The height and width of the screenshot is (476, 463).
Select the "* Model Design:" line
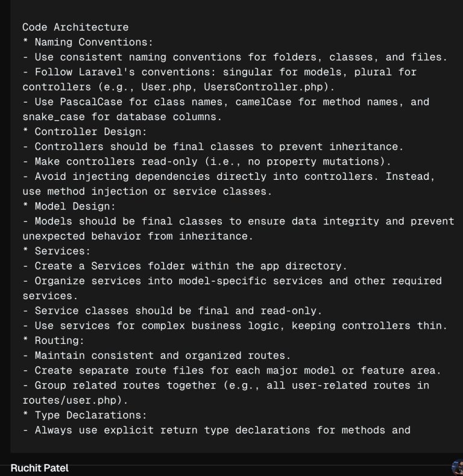(69, 206)
